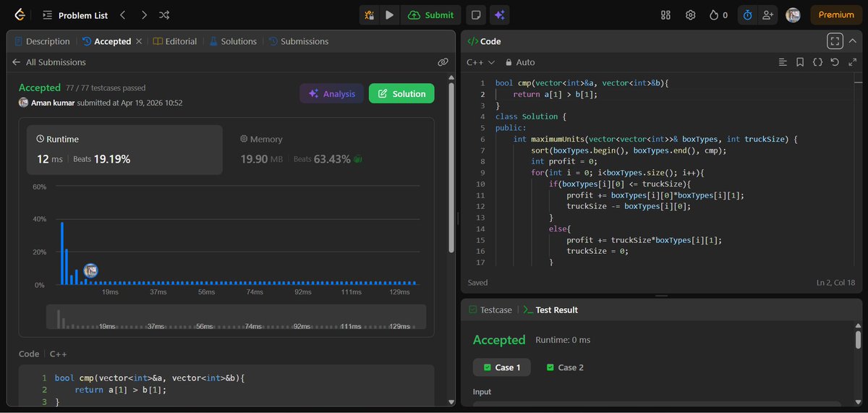Switch to the Solutions tab
This screenshot has height=413, width=868.
coord(234,42)
